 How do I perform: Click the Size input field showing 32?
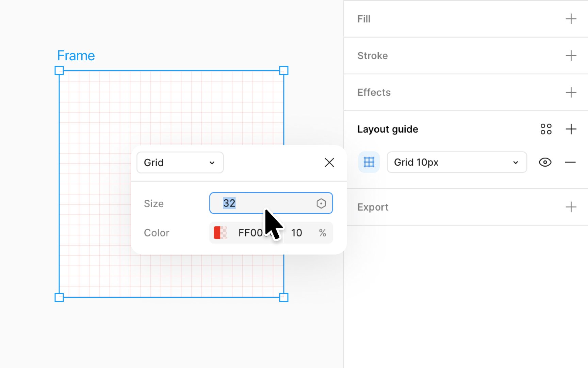click(271, 203)
